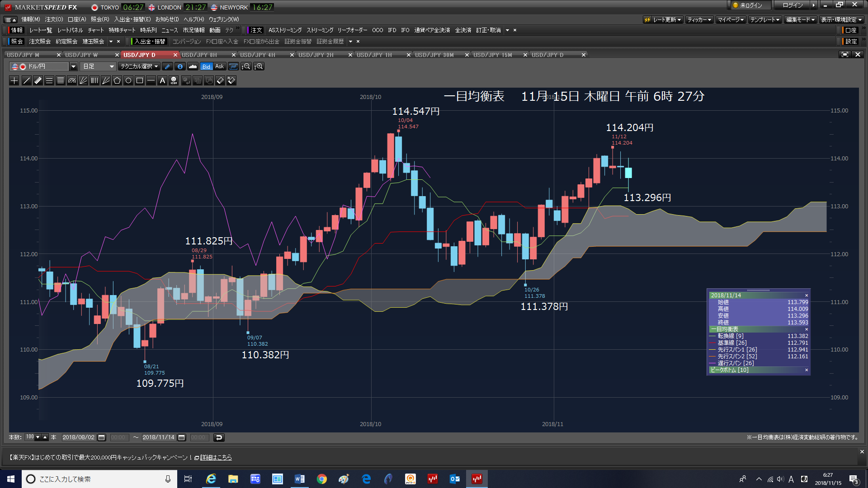Open the 注文(O) menu
The height and width of the screenshot is (488, 868).
click(x=54, y=19)
